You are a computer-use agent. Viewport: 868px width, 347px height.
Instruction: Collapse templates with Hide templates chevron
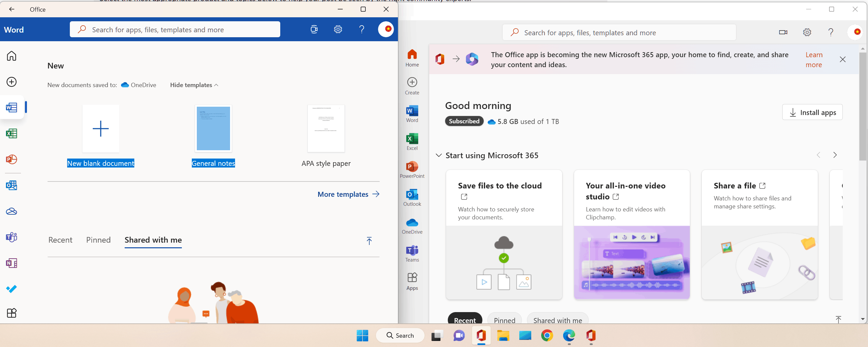click(194, 85)
